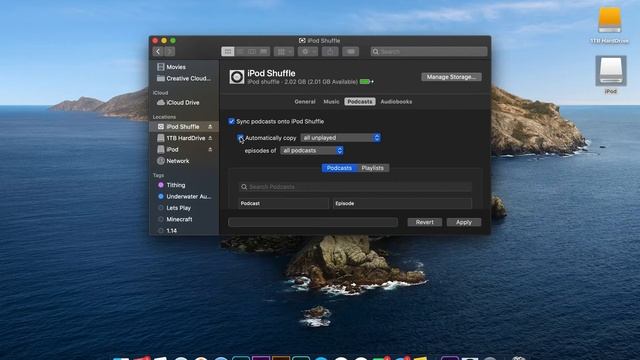The height and width of the screenshot is (360, 640).
Task: Open the group-by items dropdown
Action: (x=284, y=51)
